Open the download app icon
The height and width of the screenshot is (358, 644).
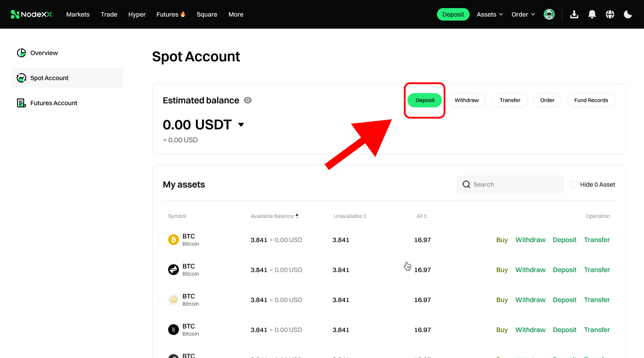click(574, 14)
